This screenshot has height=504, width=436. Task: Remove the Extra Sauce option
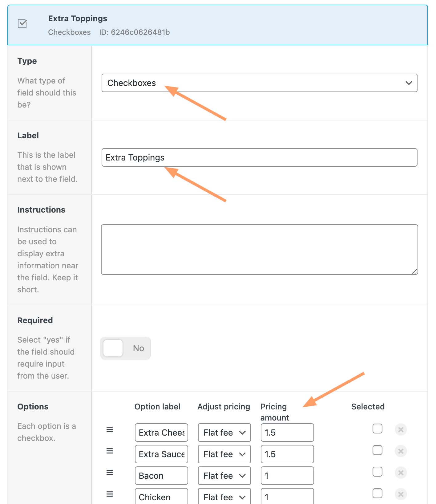[x=401, y=451]
